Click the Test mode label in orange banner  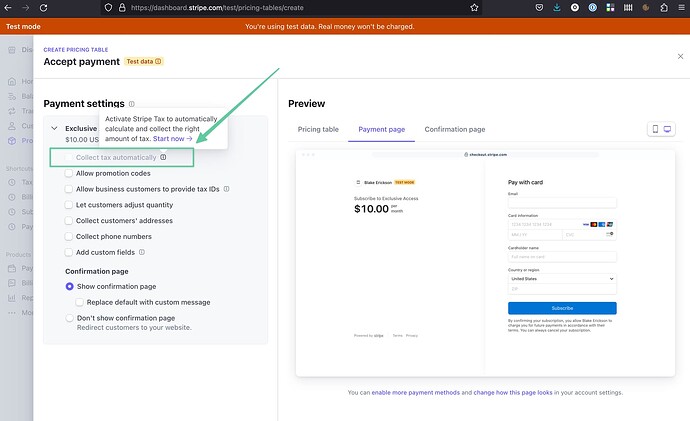tap(23, 26)
